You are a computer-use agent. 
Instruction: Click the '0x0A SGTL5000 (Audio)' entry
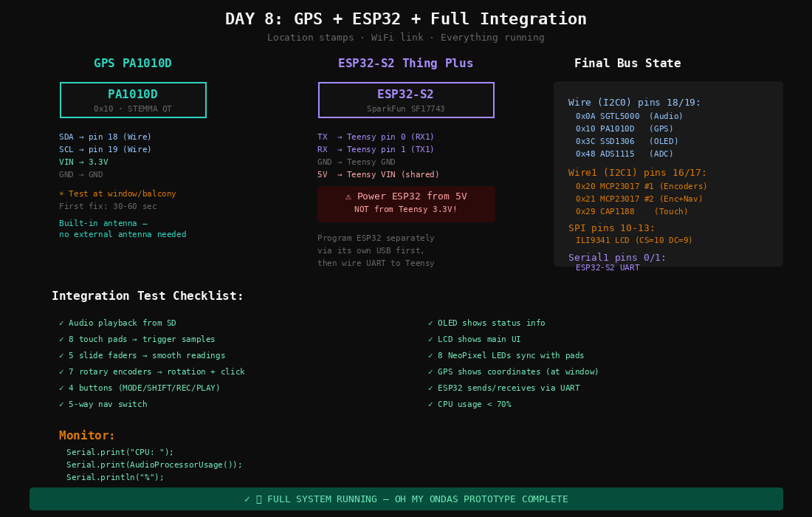point(629,116)
